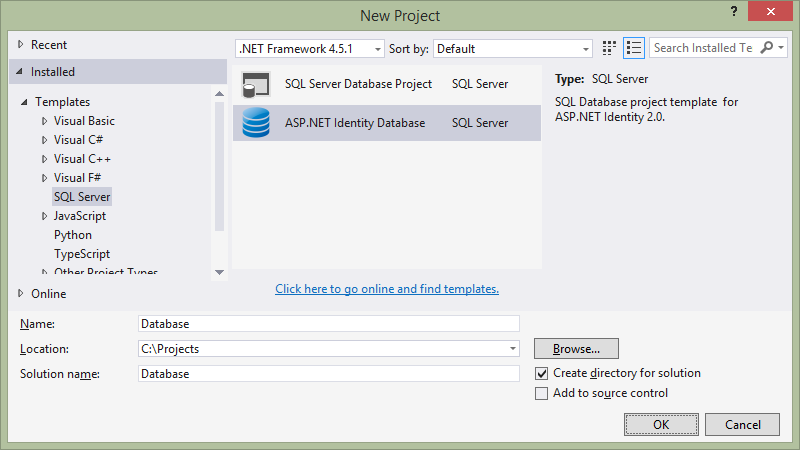Click the Search Installed Templates box
The image size is (800, 450).
704,48
